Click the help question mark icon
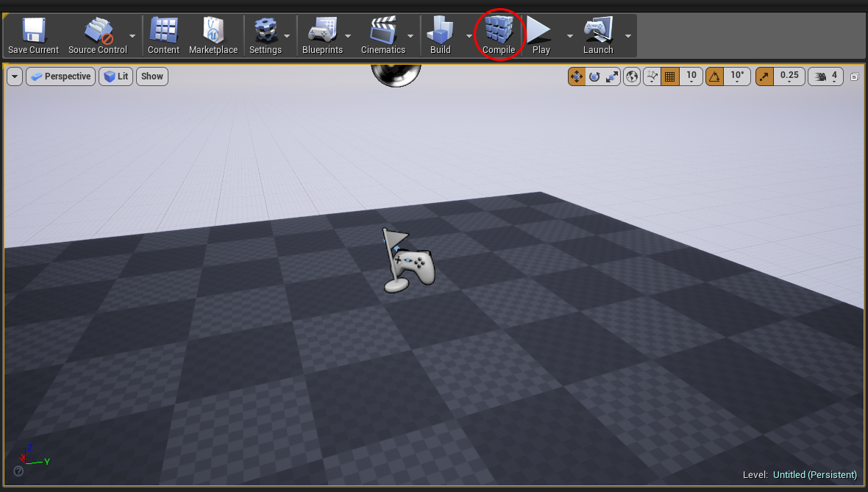 pos(18,471)
